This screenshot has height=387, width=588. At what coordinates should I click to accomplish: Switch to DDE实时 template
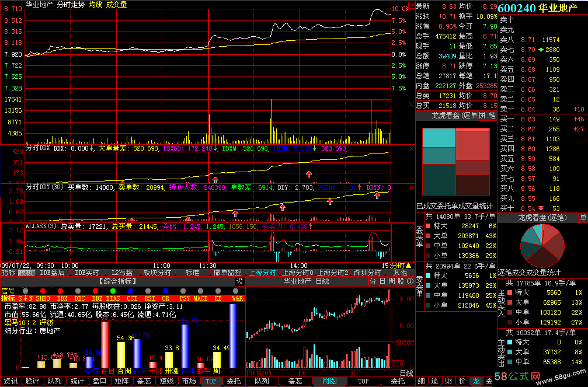click(x=86, y=273)
